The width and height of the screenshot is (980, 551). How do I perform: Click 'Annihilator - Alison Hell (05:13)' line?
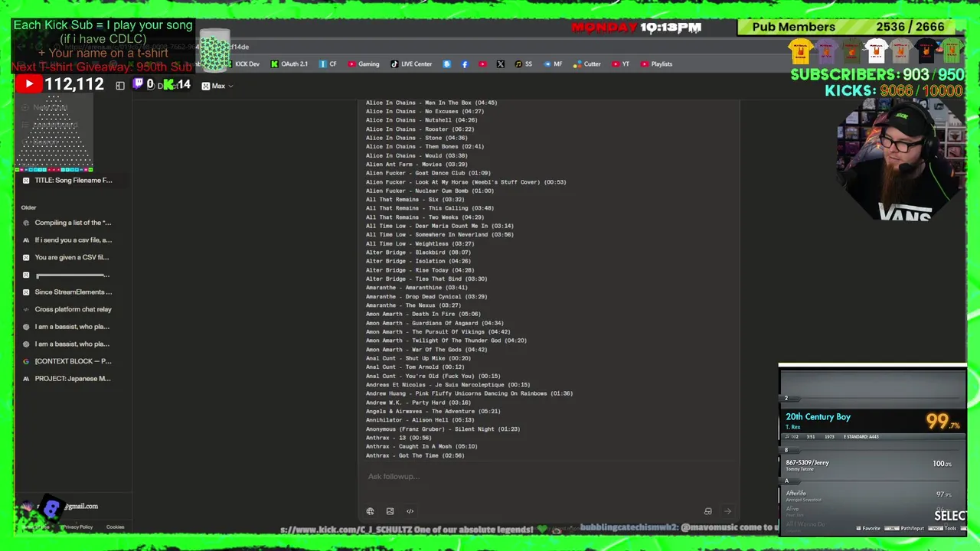(x=420, y=420)
